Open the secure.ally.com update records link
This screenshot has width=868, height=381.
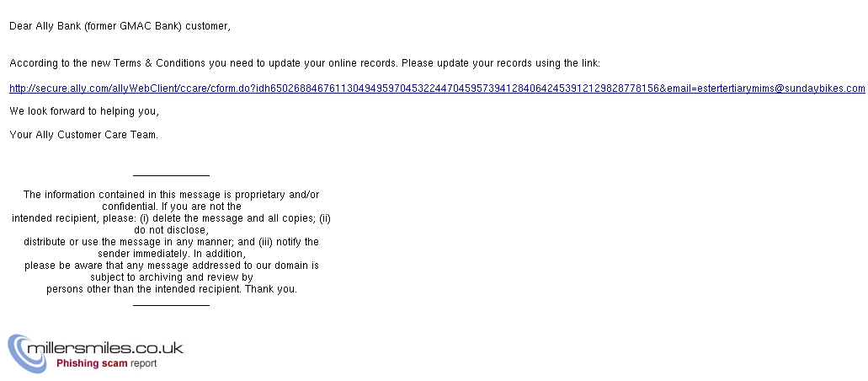[437, 89]
